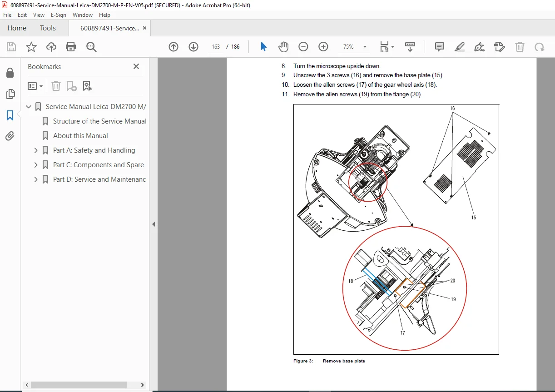Open the Help menu

point(104,15)
